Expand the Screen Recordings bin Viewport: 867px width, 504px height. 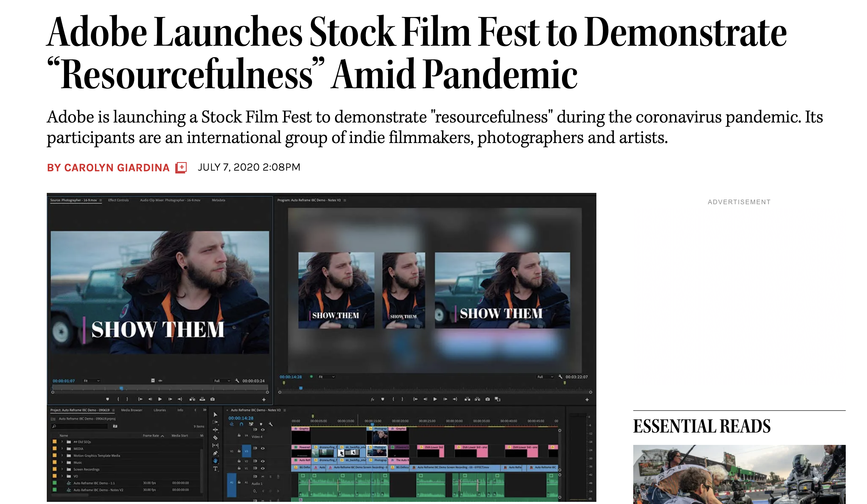pyautogui.click(x=62, y=469)
